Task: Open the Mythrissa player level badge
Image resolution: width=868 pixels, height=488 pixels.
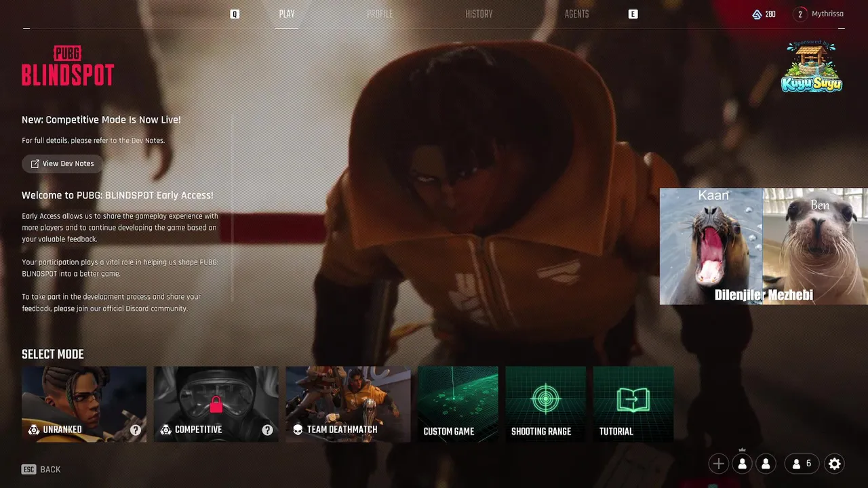Action: click(800, 14)
